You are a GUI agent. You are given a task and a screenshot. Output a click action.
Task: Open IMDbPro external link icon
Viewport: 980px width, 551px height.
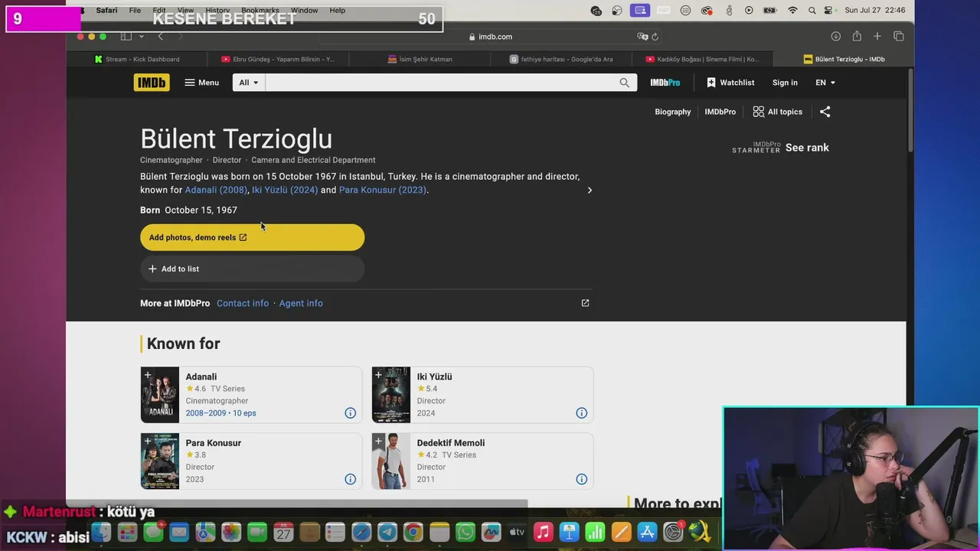coord(585,303)
